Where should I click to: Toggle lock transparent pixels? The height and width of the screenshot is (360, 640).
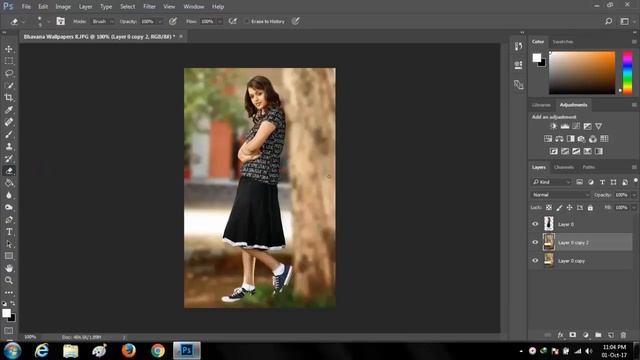click(x=549, y=208)
